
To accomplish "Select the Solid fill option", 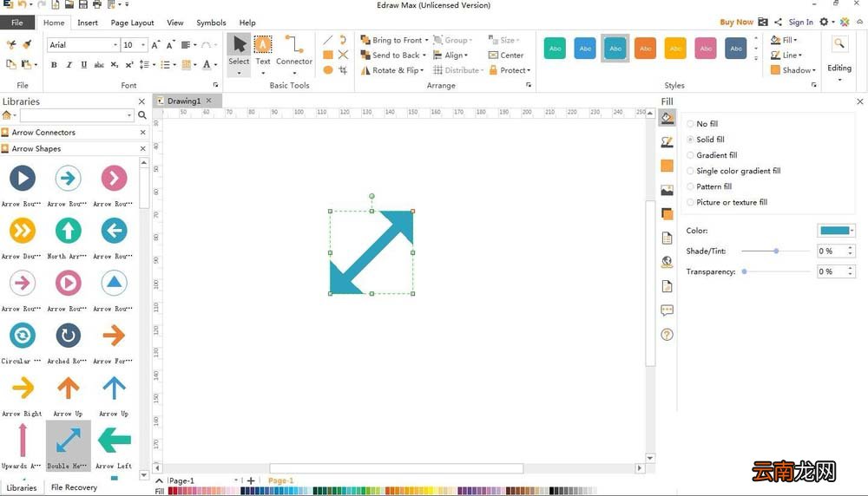I will tap(706, 140).
